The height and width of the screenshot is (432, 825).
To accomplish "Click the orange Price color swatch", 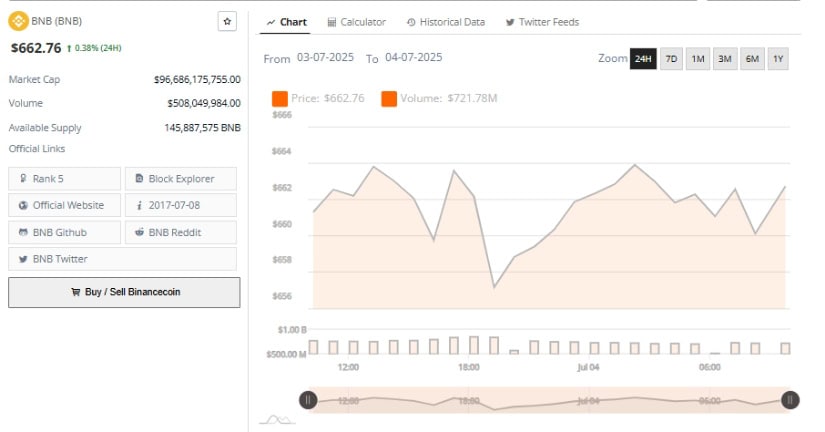I will pos(279,98).
